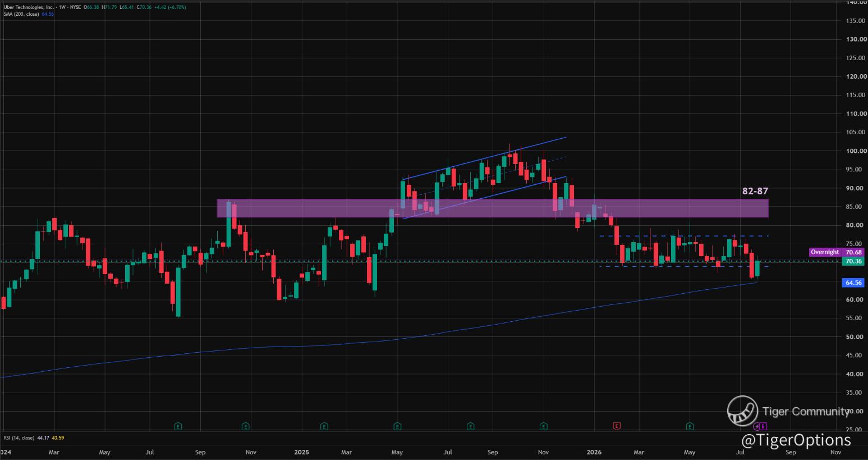Click the high price H71.79
The height and width of the screenshot is (460, 868).
[x=109, y=7]
